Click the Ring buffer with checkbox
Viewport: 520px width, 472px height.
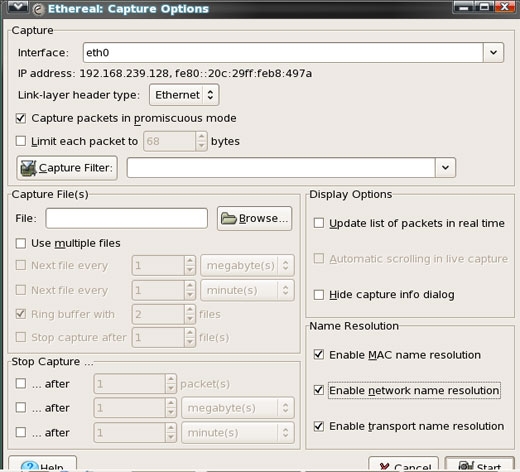pyautogui.click(x=21, y=314)
